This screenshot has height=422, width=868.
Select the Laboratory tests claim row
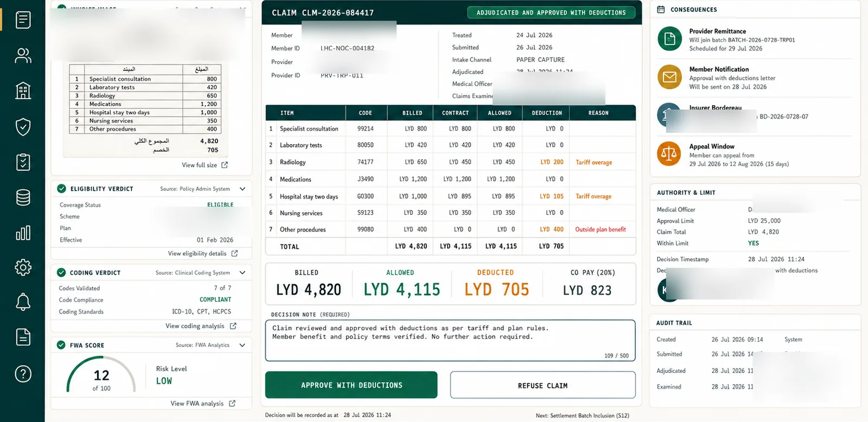450,145
